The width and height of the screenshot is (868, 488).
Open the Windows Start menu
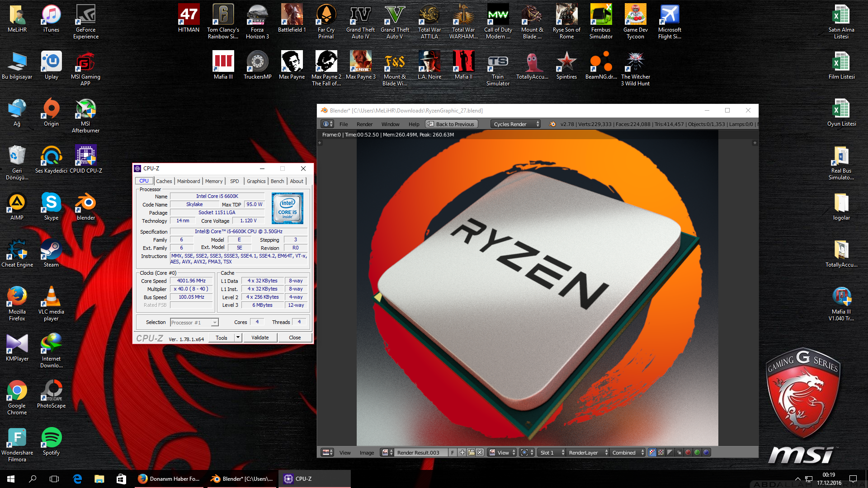click(x=11, y=479)
